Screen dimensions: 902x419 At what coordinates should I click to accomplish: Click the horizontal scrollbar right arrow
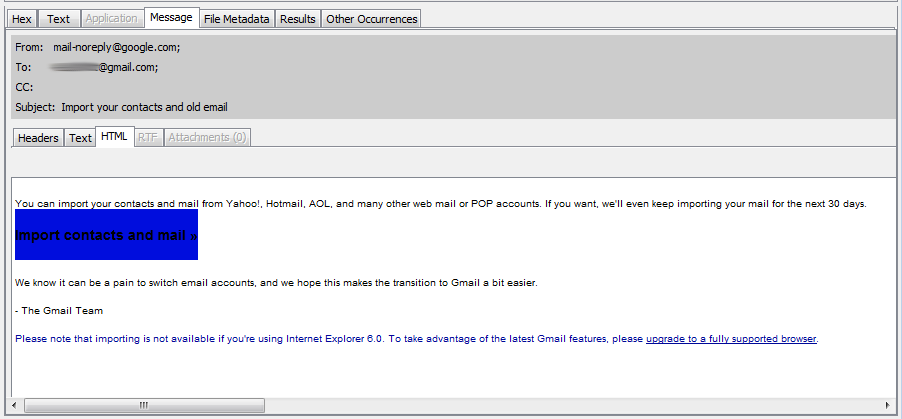(888, 405)
